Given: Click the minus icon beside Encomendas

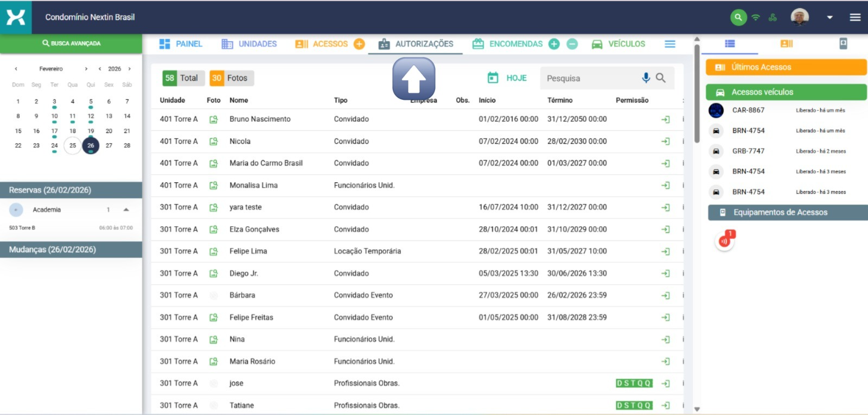Looking at the screenshot, I should pos(572,44).
